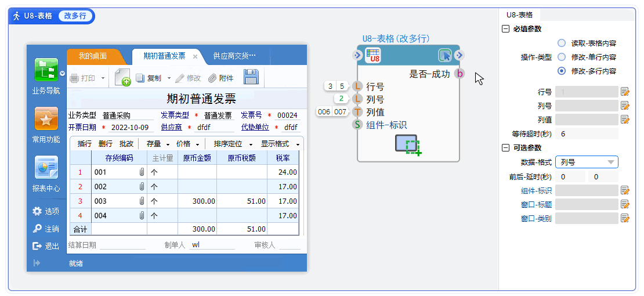644x296 pixels.
Task: Click the edit icon beside 列号 field
Action: tap(625, 106)
